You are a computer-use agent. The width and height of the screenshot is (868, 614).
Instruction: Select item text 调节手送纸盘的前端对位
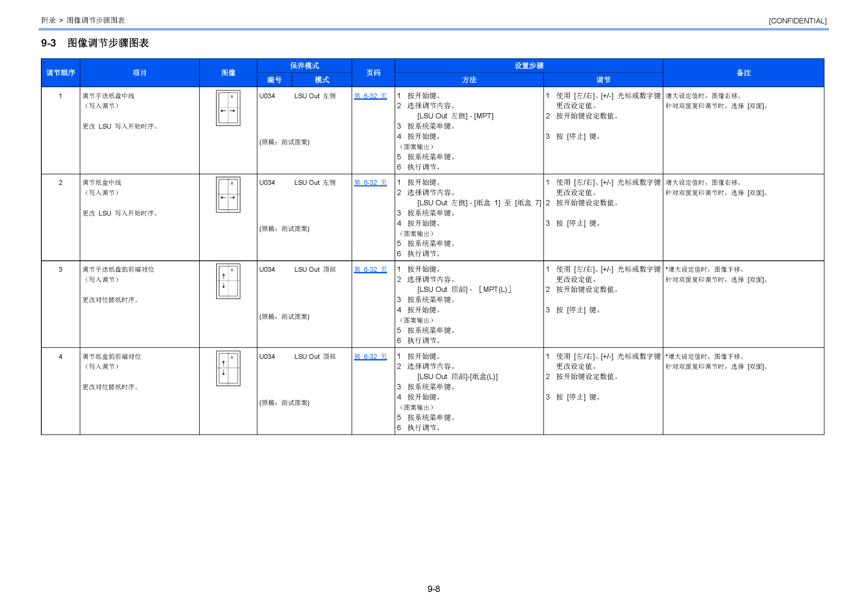(118, 270)
